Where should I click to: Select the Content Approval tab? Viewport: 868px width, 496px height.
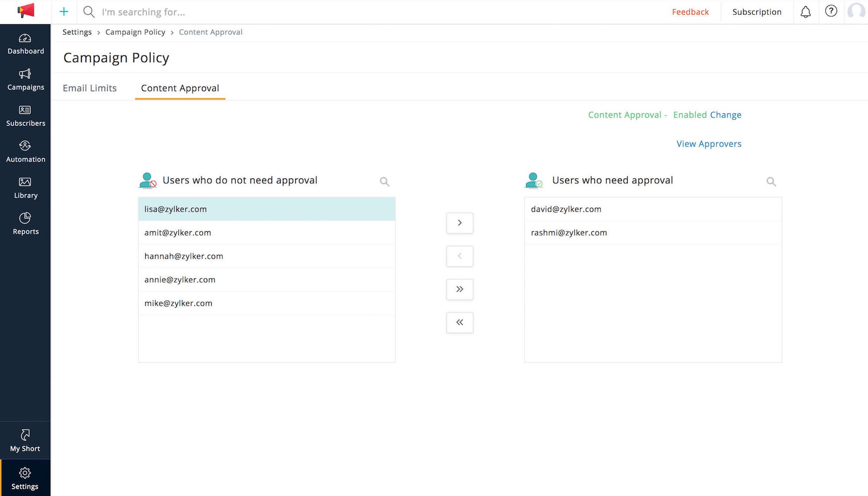180,88
